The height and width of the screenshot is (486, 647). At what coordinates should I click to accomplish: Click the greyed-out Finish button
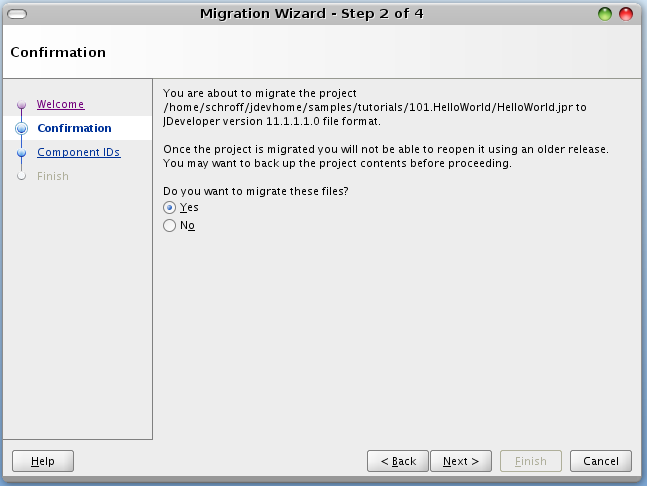[531, 461]
